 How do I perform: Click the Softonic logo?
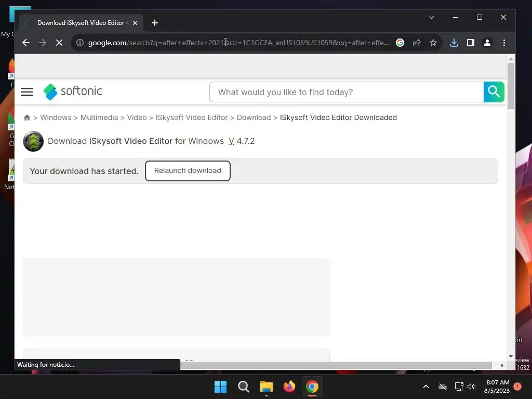pos(73,91)
